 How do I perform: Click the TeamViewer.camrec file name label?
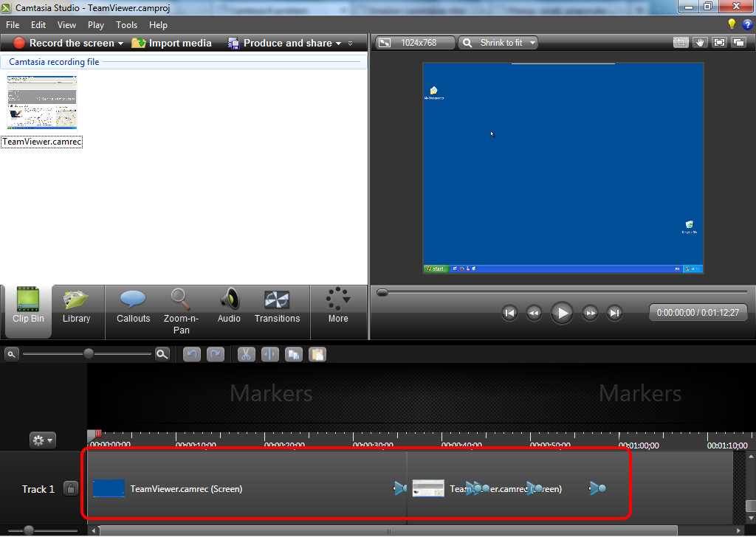coord(42,142)
